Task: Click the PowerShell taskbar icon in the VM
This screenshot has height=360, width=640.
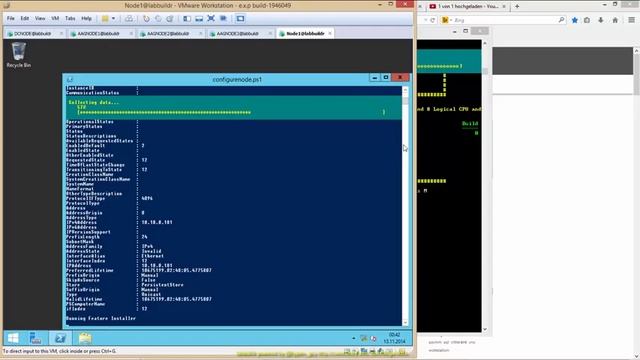Action: (x=60, y=338)
